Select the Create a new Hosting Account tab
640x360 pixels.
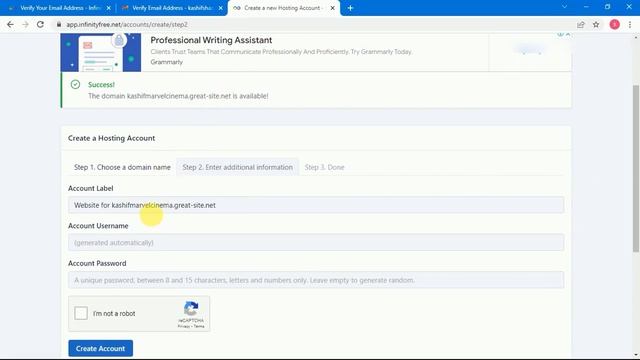point(284,8)
